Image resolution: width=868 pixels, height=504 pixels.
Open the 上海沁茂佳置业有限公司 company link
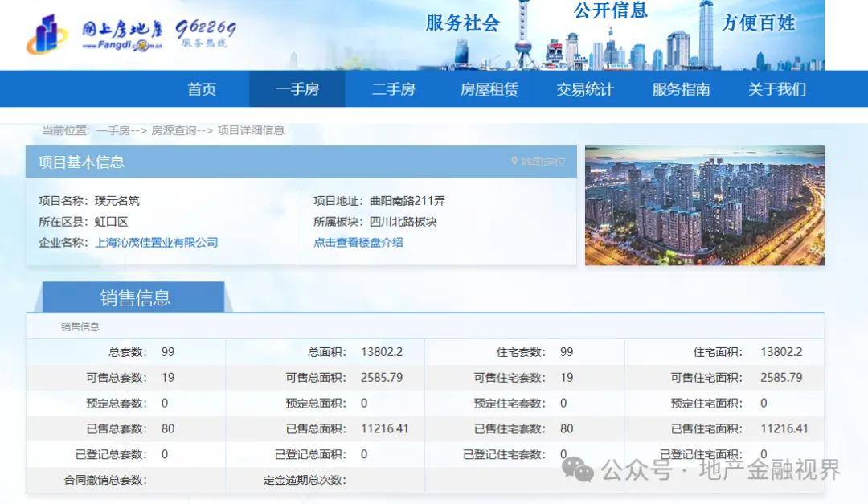157,242
